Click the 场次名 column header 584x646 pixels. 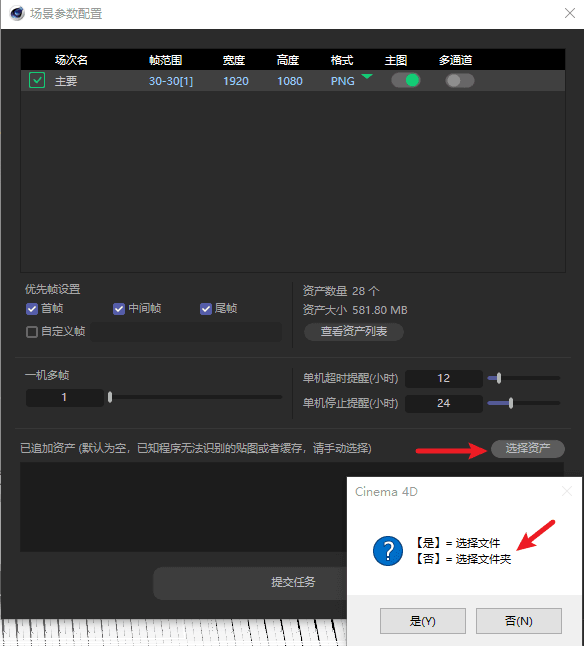coord(71,60)
